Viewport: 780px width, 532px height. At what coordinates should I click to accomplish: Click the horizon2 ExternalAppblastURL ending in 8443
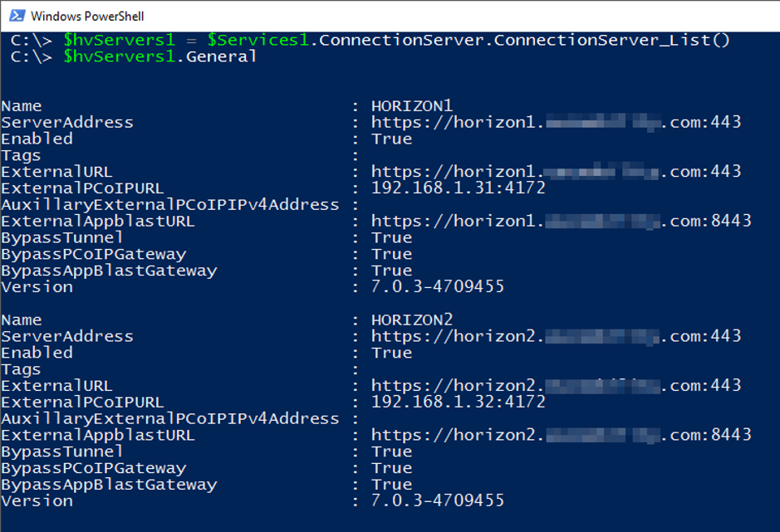561,435
